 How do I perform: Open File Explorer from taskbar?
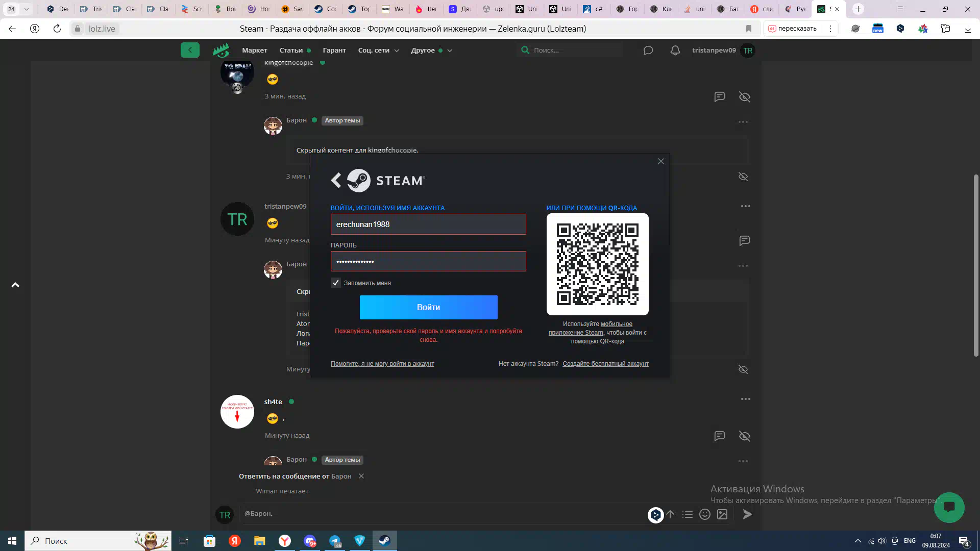click(x=260, y=541)
